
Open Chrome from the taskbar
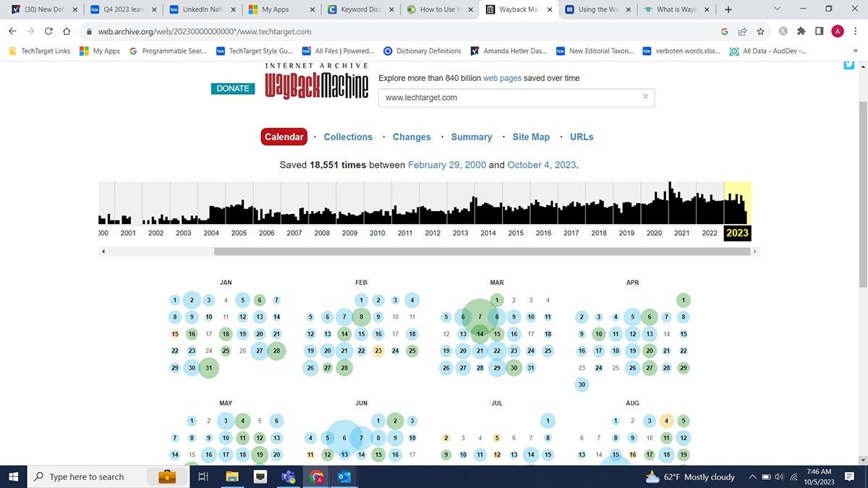point(316,476)
